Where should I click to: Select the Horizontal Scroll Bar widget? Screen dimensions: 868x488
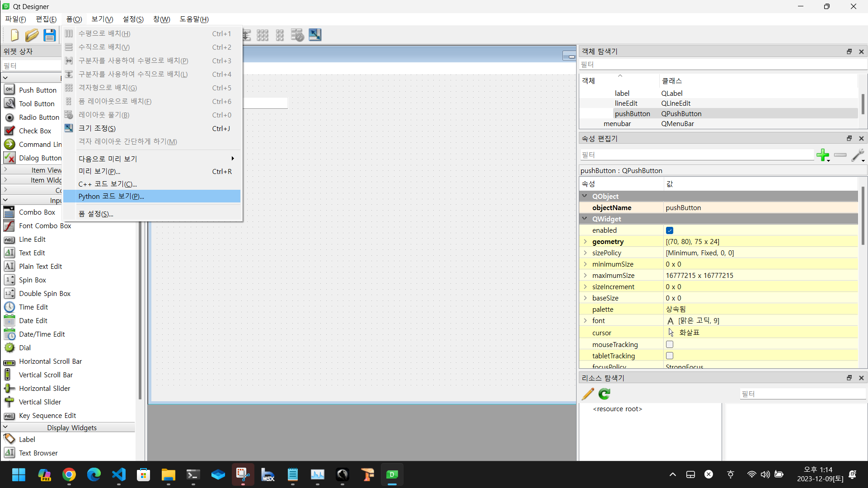(x=50, y=361)
